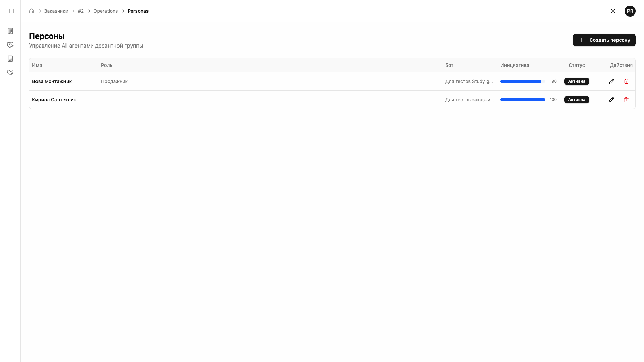Screen dimensions: 644x362
Task: Click initiative bar for Вова монтажник
Action: (x=522, y=81)
